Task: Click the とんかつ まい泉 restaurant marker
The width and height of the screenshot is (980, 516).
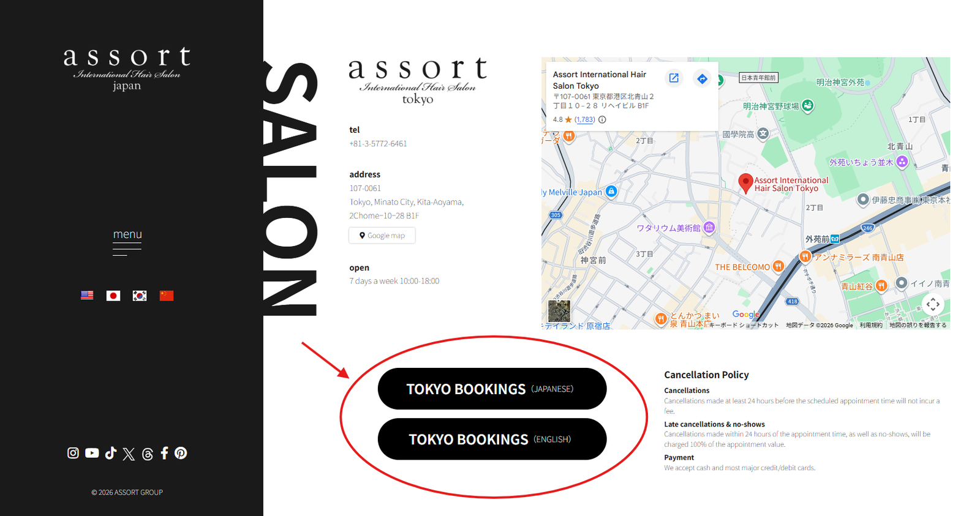Action: coord(660,319)
